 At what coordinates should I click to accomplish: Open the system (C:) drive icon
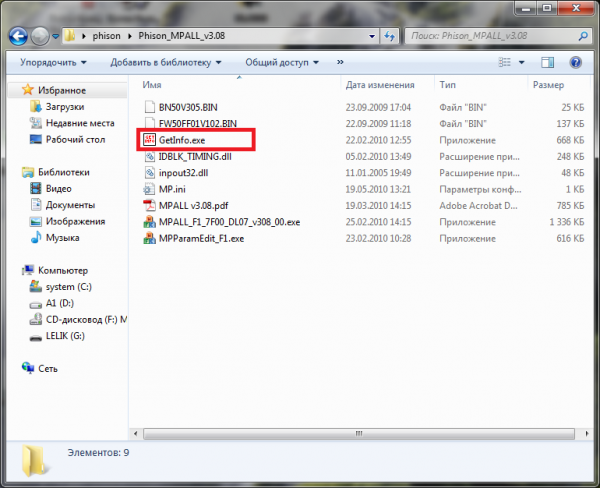[x=36, y=286]
